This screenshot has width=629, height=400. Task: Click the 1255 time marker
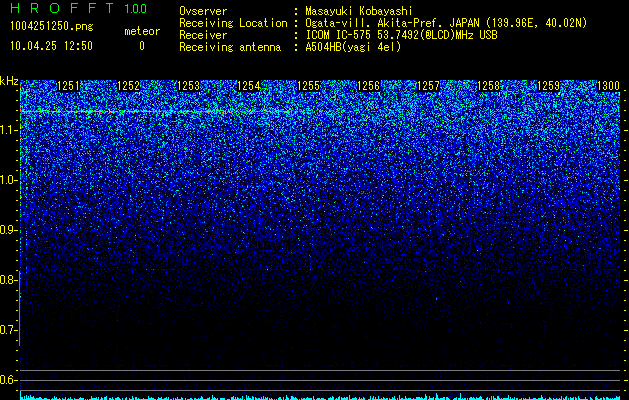(x=308, y=86)
